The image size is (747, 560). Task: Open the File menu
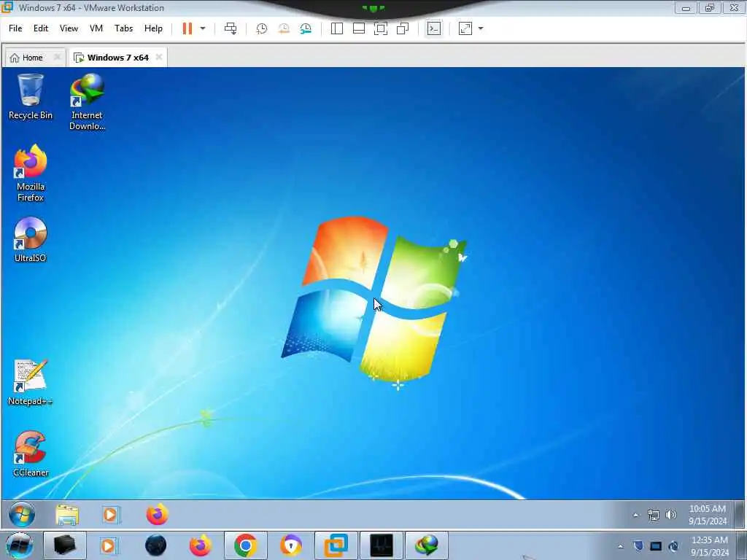[15, 28]
